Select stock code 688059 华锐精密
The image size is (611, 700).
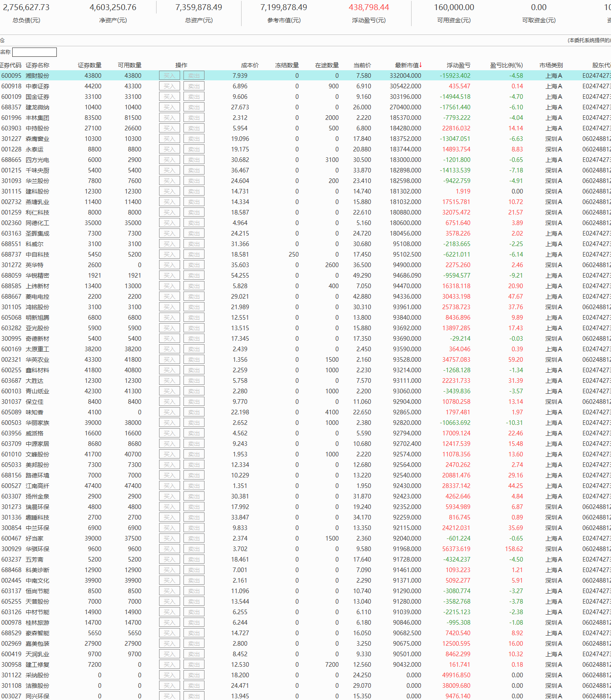[11, 276]
